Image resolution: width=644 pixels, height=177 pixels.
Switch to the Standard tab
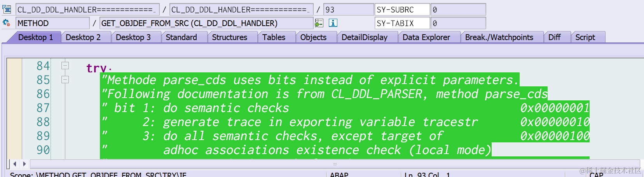(x=182, y=37)
